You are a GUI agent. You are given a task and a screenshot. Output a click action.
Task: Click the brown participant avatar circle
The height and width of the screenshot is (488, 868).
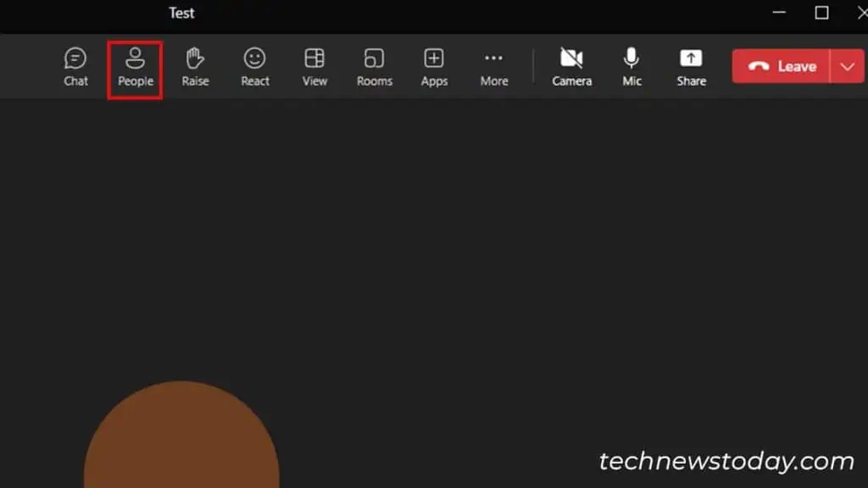[x=181, y=441]
